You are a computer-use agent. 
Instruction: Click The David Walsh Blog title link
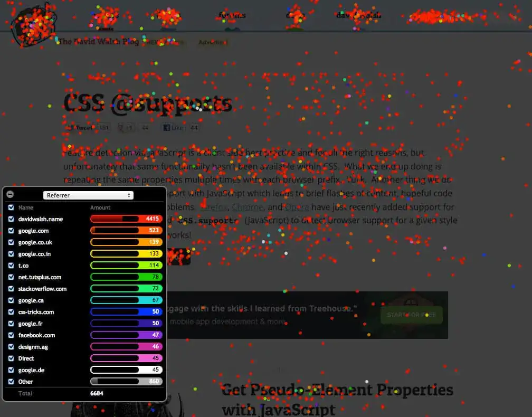98,41
